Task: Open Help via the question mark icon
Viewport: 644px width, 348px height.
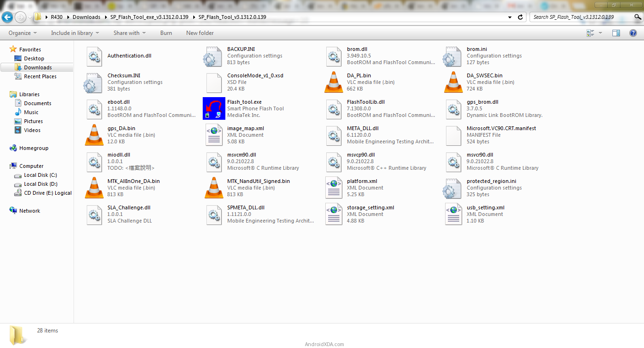Action: coord(633,33)
